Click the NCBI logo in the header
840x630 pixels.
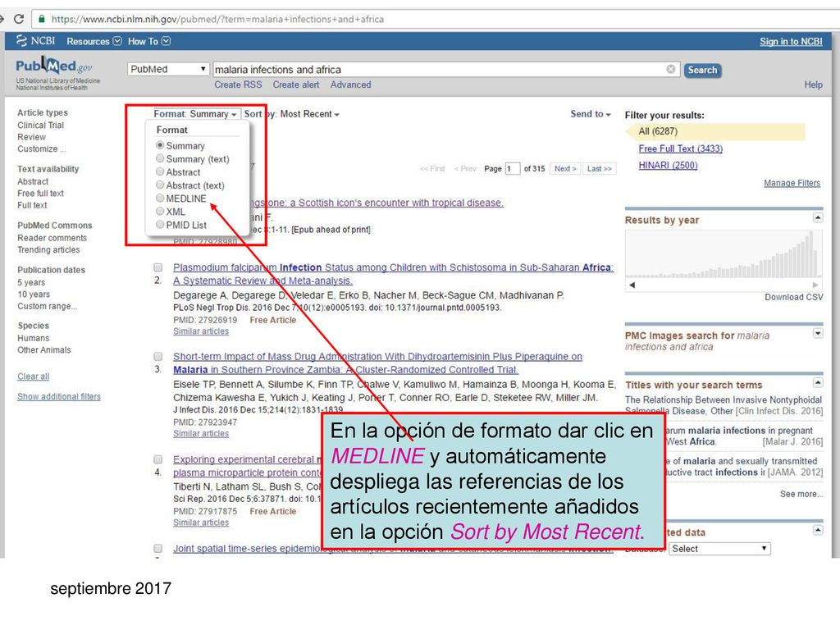tap(35, 41)
